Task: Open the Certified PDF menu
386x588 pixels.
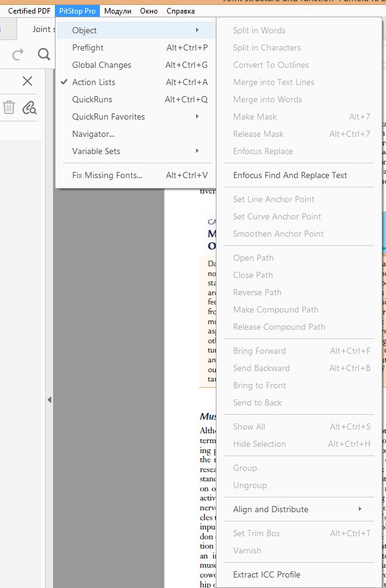Action: pyautogui.click(x=29, y=11)
